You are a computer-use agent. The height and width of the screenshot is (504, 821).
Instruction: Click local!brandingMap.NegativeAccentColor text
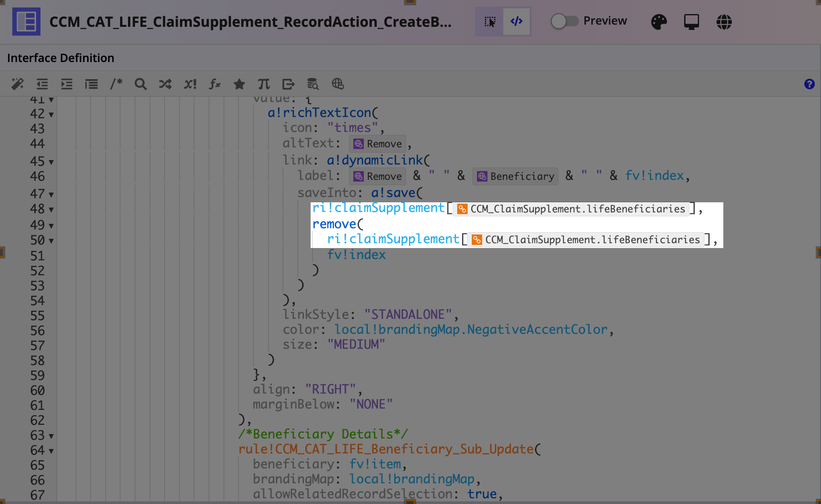[x=471, y=329]
